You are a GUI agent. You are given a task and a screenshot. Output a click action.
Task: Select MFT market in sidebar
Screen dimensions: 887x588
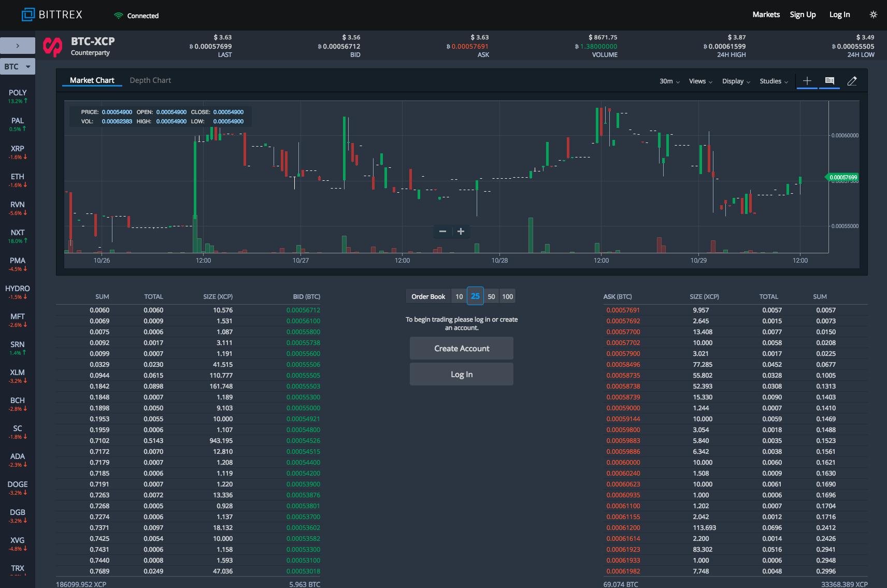click(x=18, y=320)
